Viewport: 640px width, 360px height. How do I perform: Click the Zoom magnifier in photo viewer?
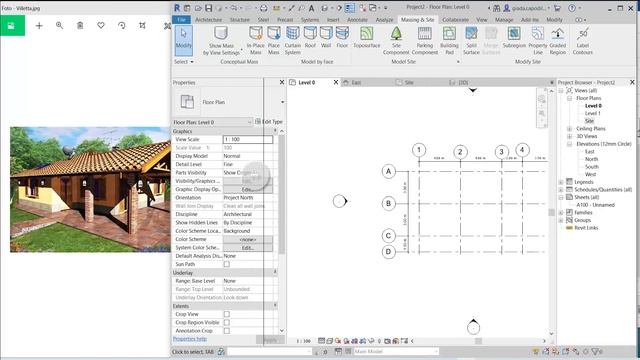tap(60, 26)
